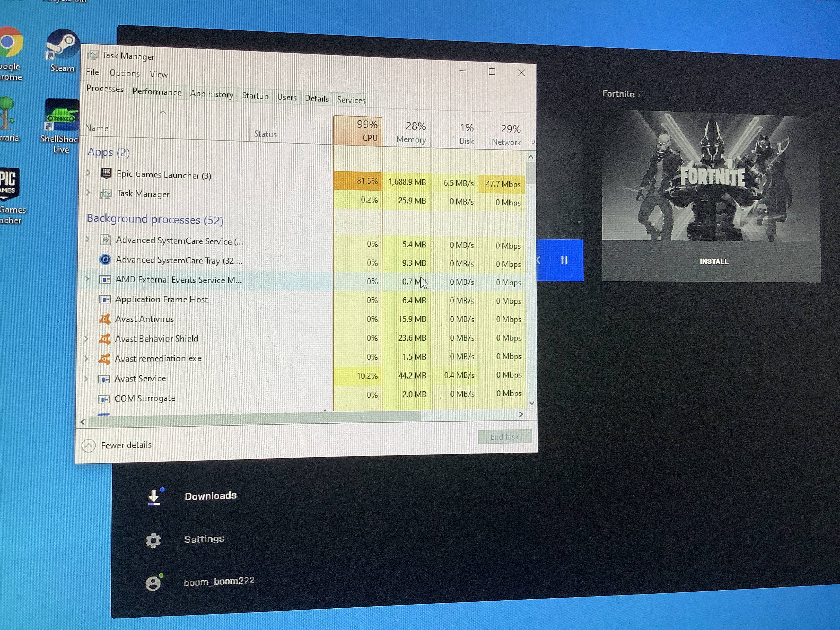Click the 10.2% Avast Service CPU cell

[x=358, y=375]
